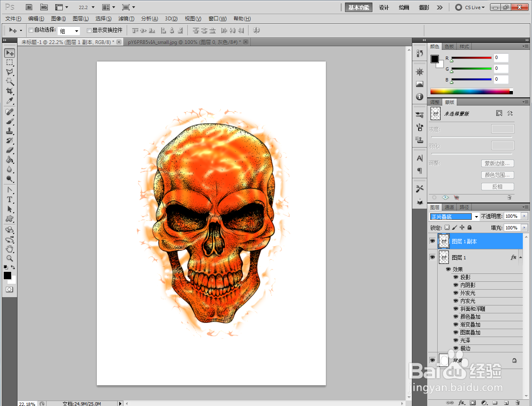The width and height of the screenshot is (532, 406).
Task: Switch to the 绘画 workspace
Action: (404, 7)
